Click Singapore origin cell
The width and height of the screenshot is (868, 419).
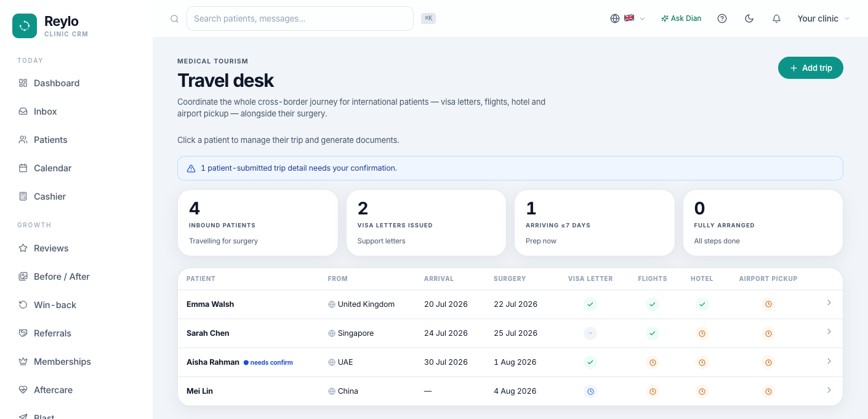coord(351,333)
